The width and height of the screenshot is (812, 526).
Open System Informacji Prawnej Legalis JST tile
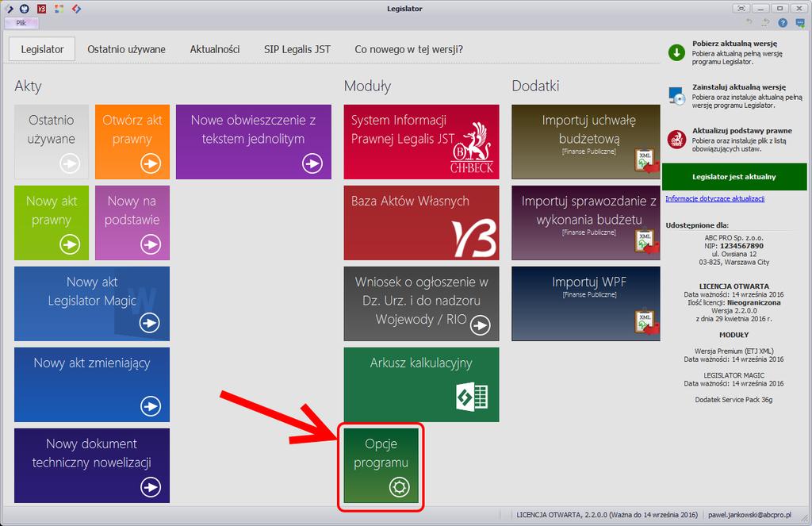(x=422, y=142)
